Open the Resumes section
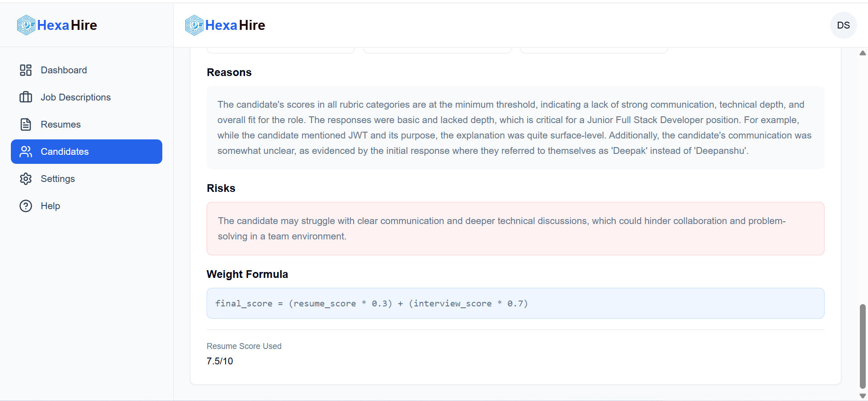 click(x=61, y=124)
